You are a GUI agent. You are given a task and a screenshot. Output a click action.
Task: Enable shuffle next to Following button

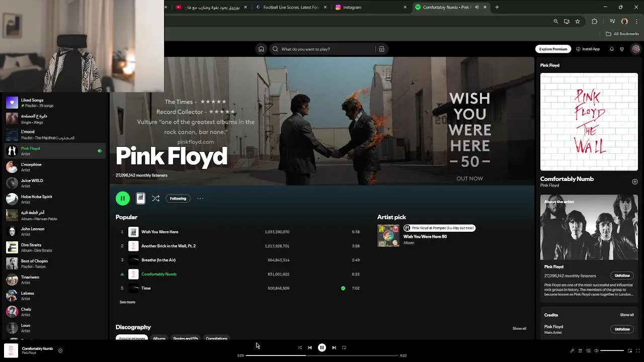coord(155,198)
